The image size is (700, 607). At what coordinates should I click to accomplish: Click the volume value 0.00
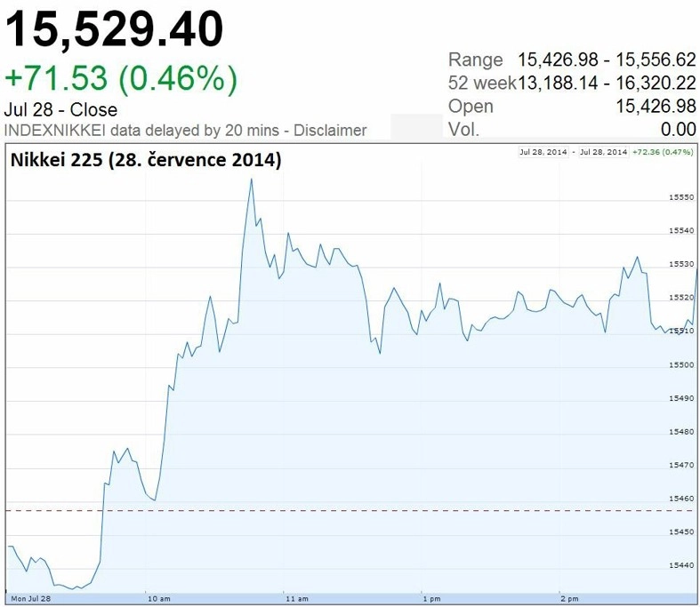click(678, 130)
